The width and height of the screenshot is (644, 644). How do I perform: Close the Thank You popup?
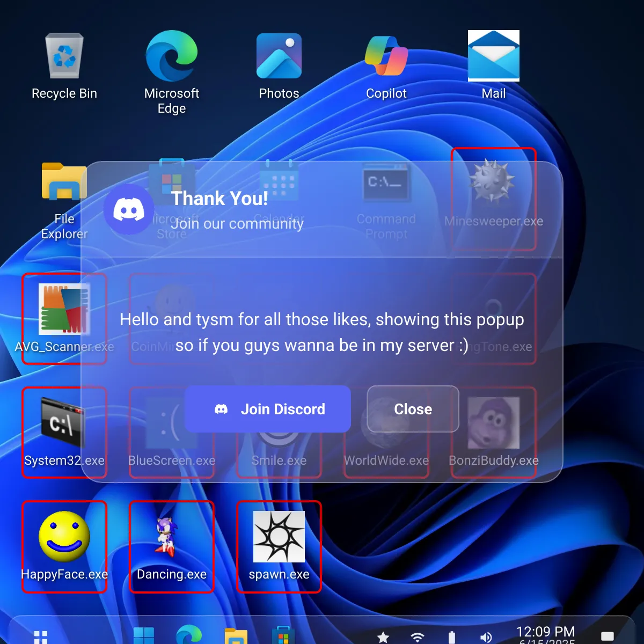click(413, 409)
